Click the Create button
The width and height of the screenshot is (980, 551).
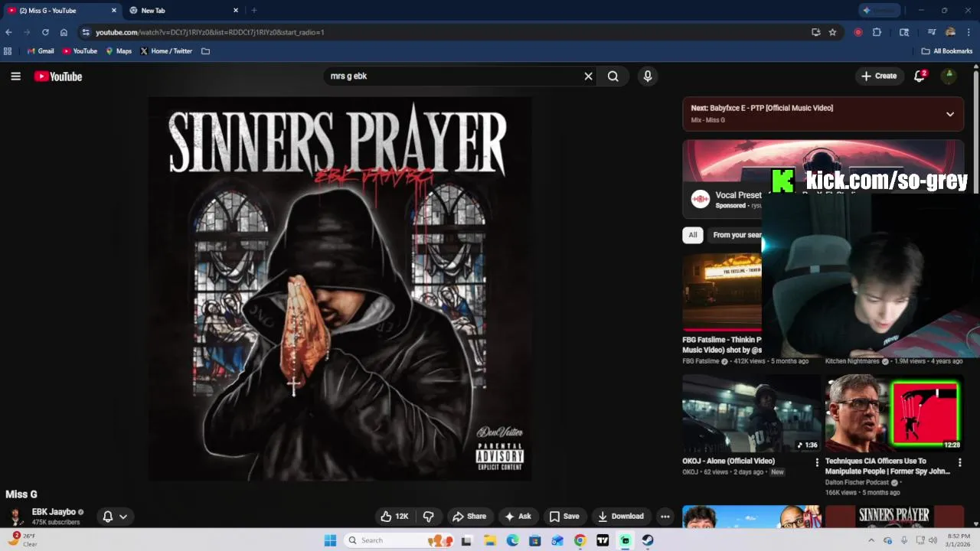click(879, 76)
